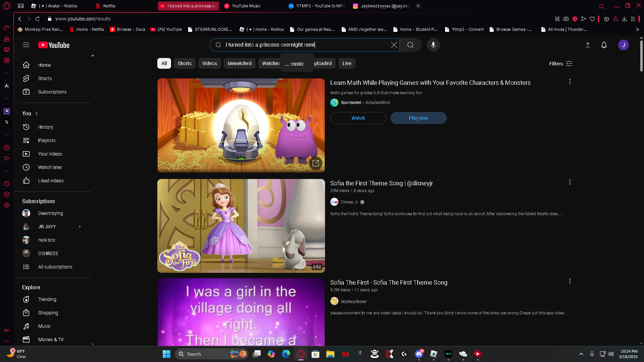Start voice search with microphone
Image resolution: width=644 pixels, height=362 pixels.
tap(433, 45)
